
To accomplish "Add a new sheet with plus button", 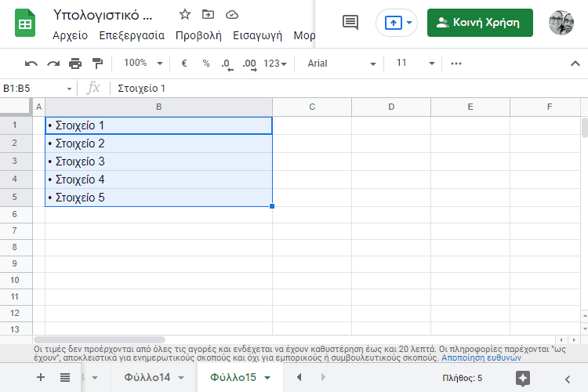I will coord(41,377).
